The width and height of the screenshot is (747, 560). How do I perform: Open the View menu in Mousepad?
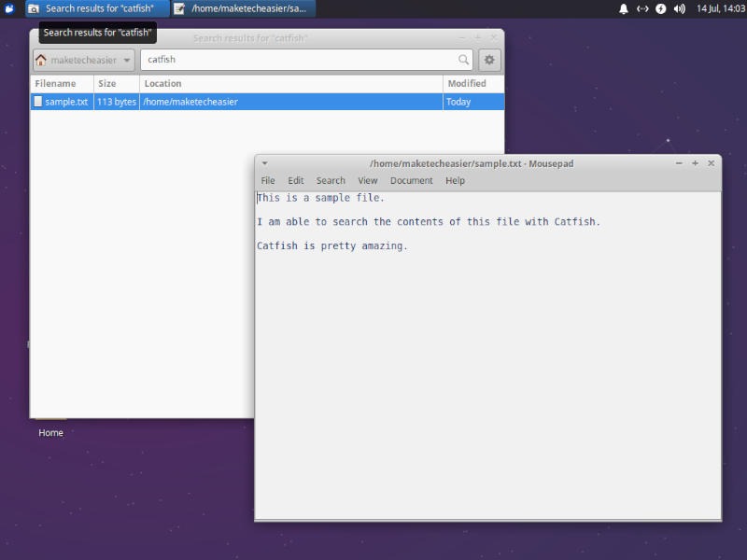tap(366, 180)
